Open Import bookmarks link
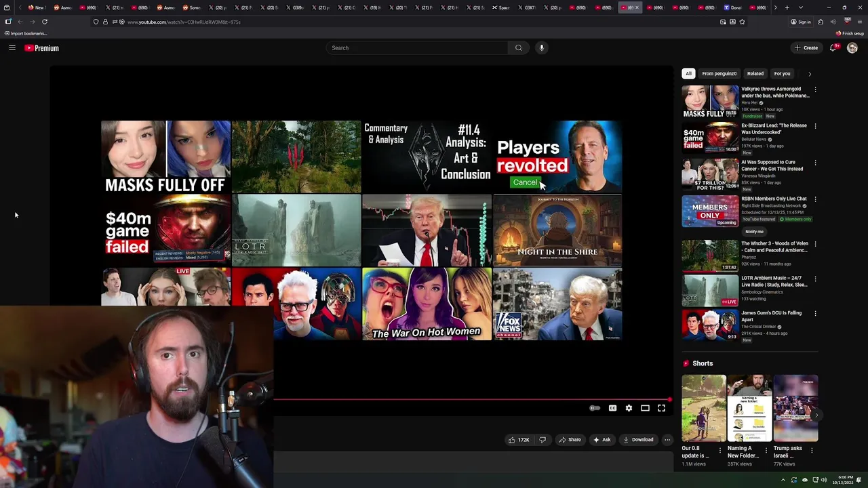Image resolution: width=868 pixels, height=488 pixels. (x=25, y=33)
